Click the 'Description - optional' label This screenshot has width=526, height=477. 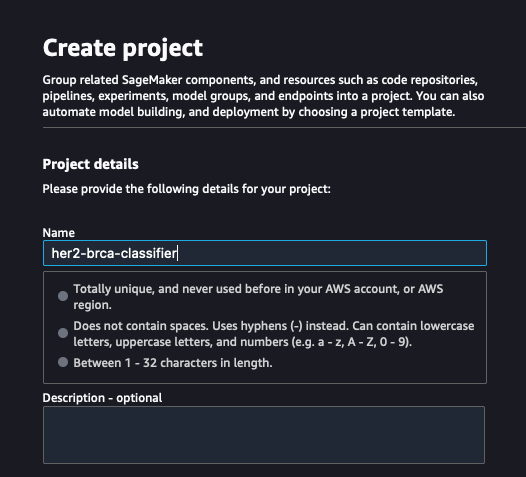pyautogui.click(x=102, y=398)
